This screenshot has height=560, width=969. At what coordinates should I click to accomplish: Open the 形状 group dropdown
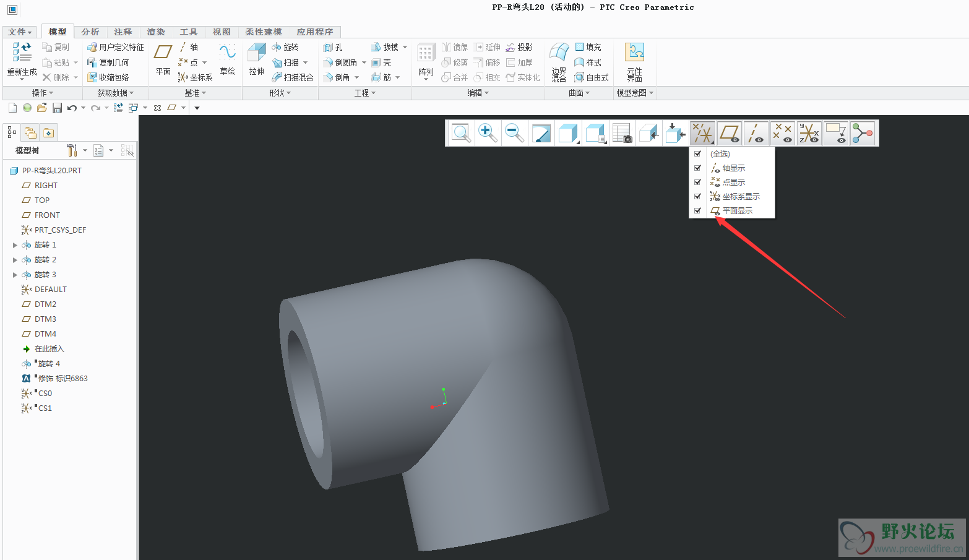click(280, 93)
